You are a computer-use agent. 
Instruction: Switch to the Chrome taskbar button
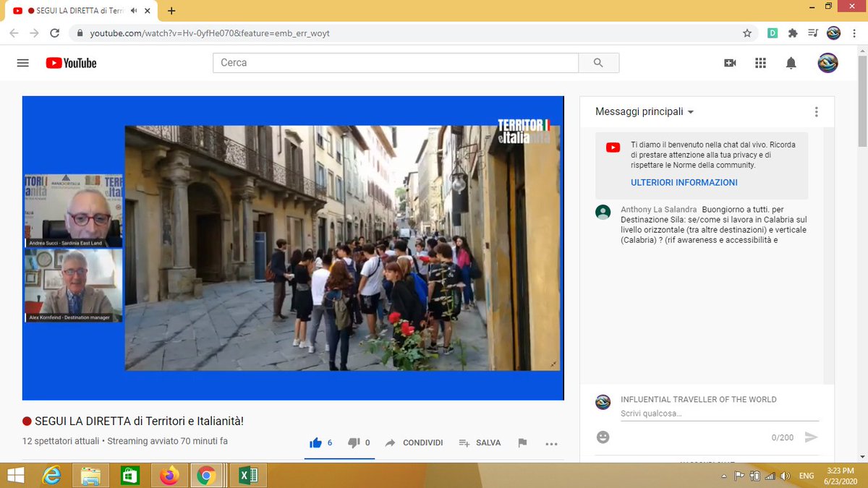pyautogui.click(x=208, y=475)
